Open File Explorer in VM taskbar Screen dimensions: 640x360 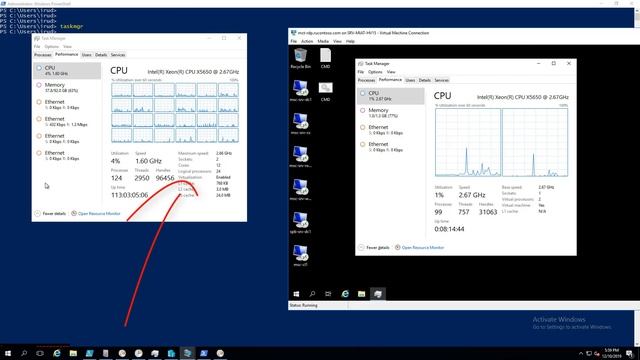(x=361, y=294)
